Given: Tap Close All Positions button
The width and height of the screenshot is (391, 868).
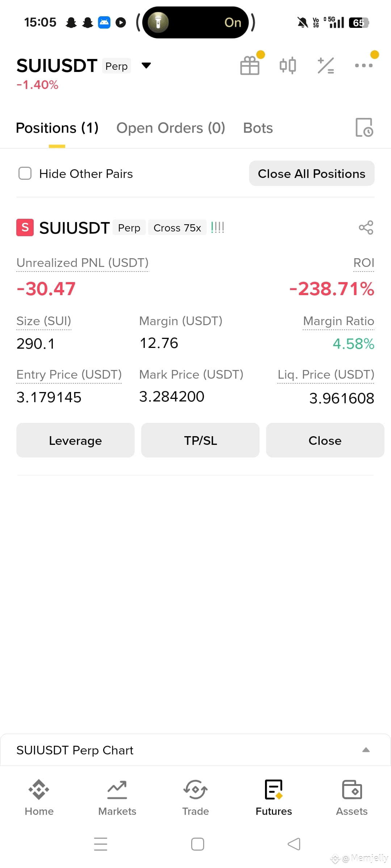Looking at the screenshot, I should [312, 173].
